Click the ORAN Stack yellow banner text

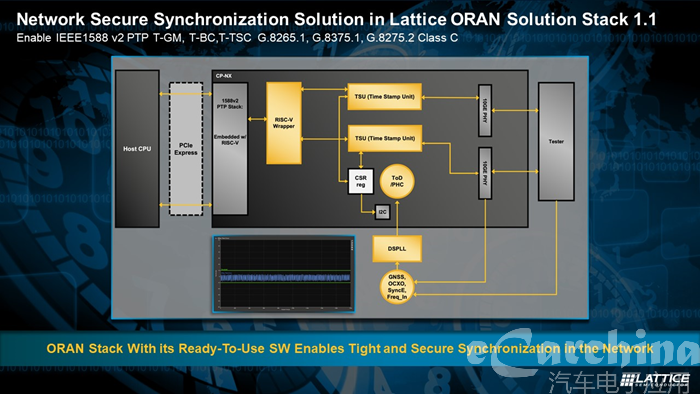click(350, 348)
